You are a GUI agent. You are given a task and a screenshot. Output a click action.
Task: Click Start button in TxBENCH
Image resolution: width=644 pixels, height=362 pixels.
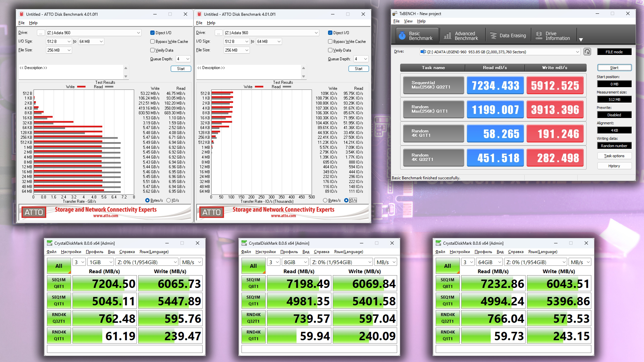click(x=614, y=68)
